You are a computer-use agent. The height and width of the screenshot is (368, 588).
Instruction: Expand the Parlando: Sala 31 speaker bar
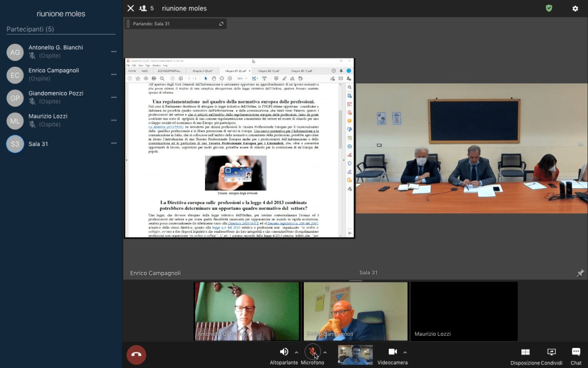221,24
